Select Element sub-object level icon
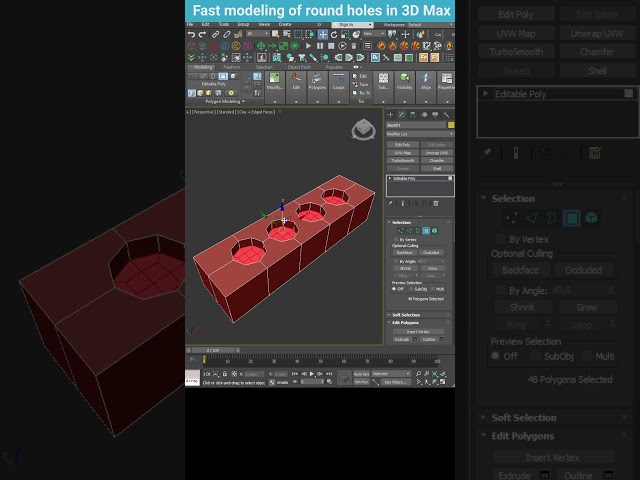The width and height of the screenshot is (640, 480). click(435, 231)
